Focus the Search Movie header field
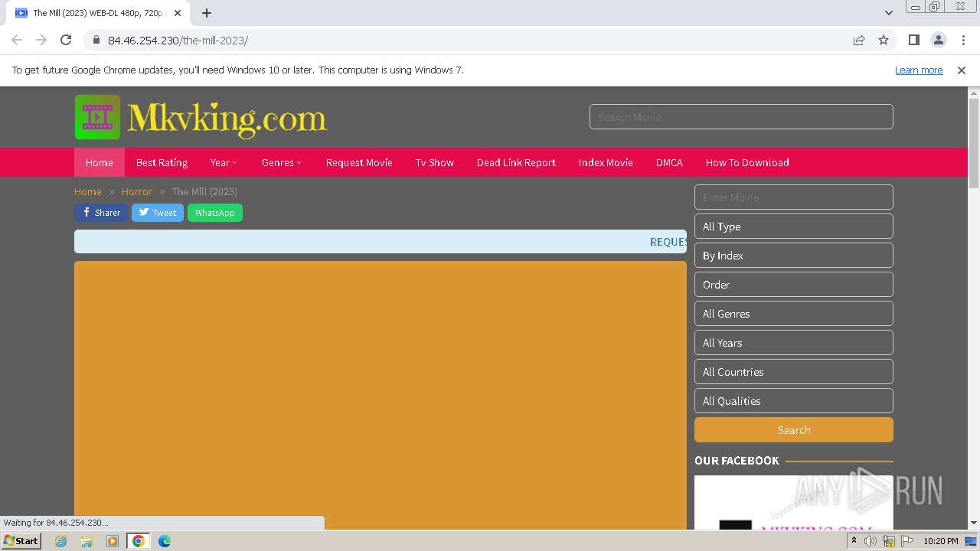The image size is (980, 551). tap(741, 117)
